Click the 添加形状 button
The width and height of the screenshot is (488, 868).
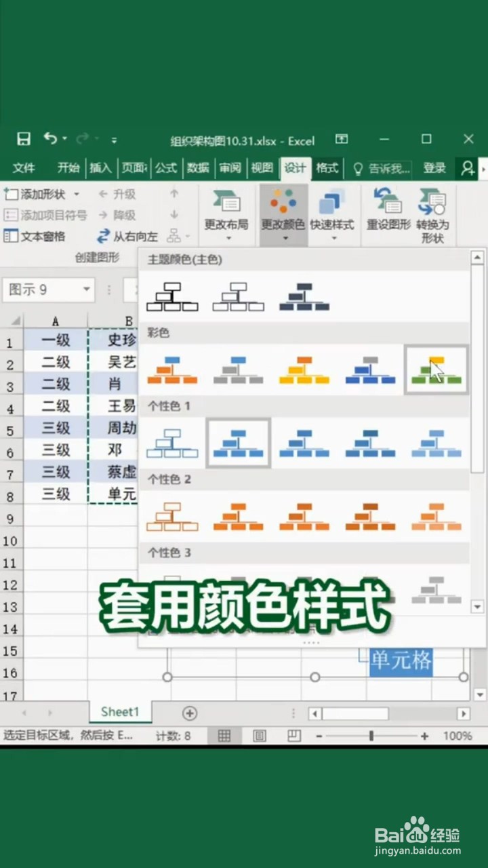(35, 195)
